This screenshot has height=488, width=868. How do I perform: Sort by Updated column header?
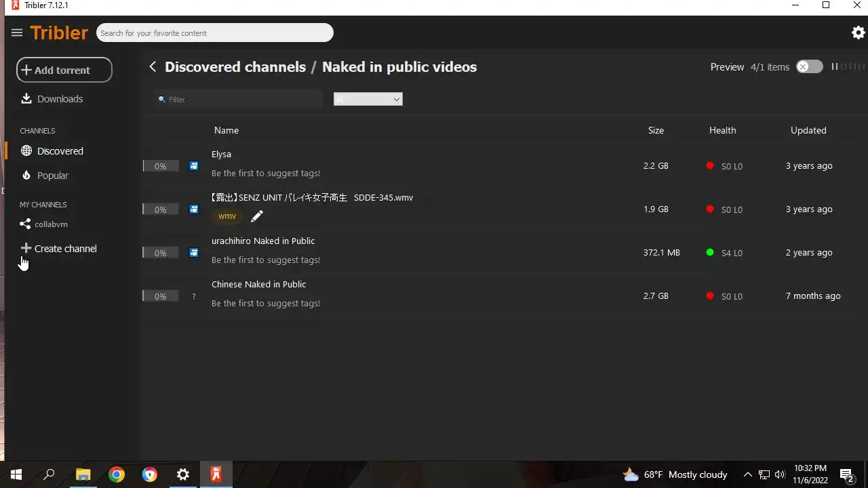click(x=808, y=130)
